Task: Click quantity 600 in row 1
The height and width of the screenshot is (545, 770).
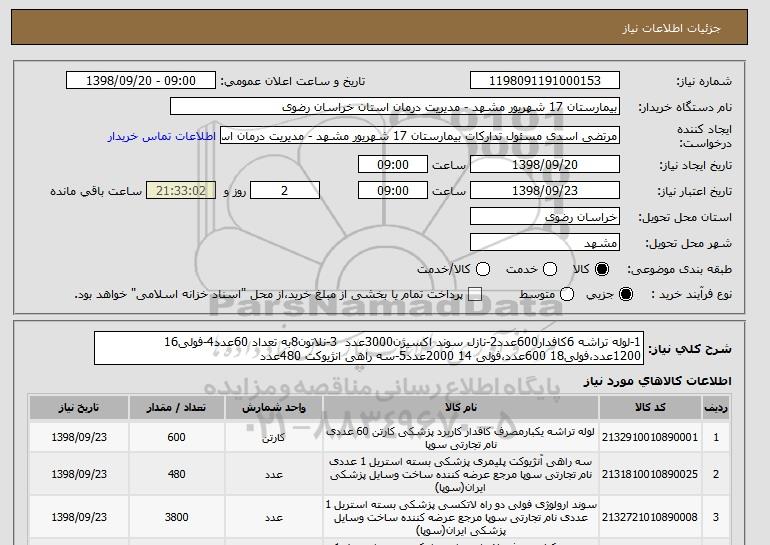Action: (176, 437)
